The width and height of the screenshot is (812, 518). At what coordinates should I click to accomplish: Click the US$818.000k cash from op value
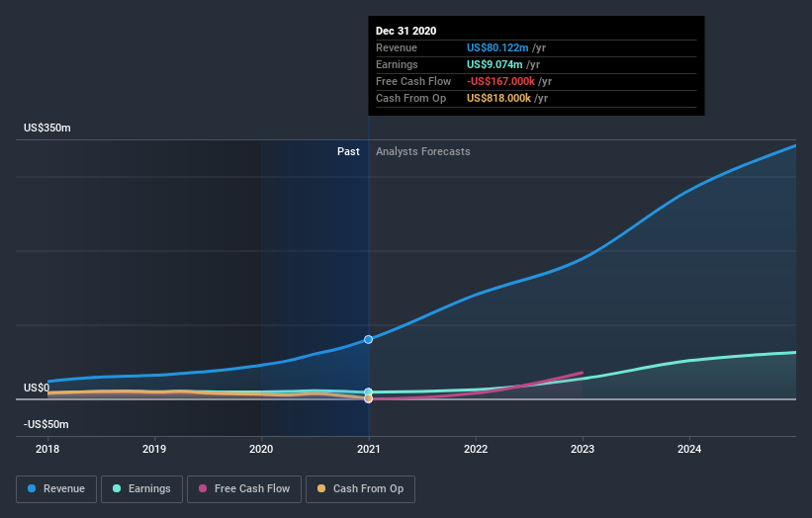(498, 98)
